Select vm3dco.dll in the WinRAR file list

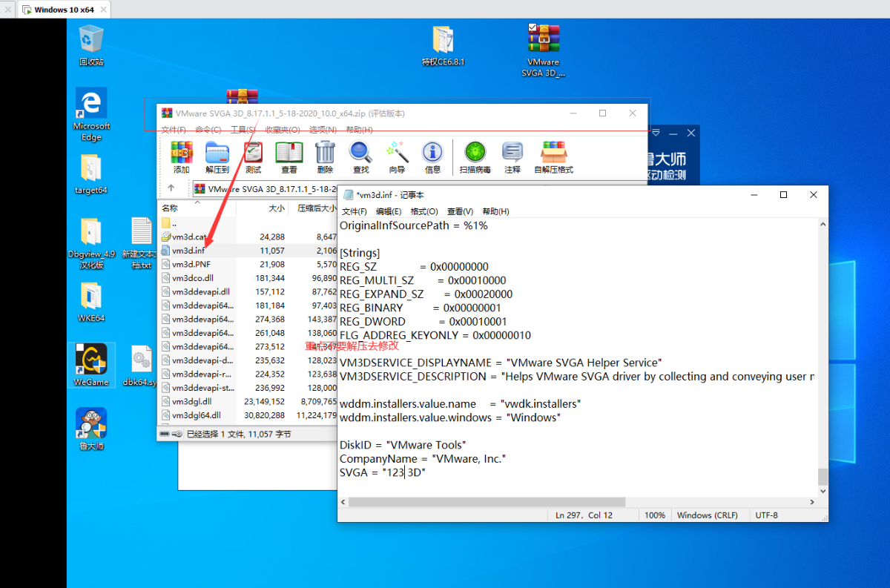(x=248, y=278)
